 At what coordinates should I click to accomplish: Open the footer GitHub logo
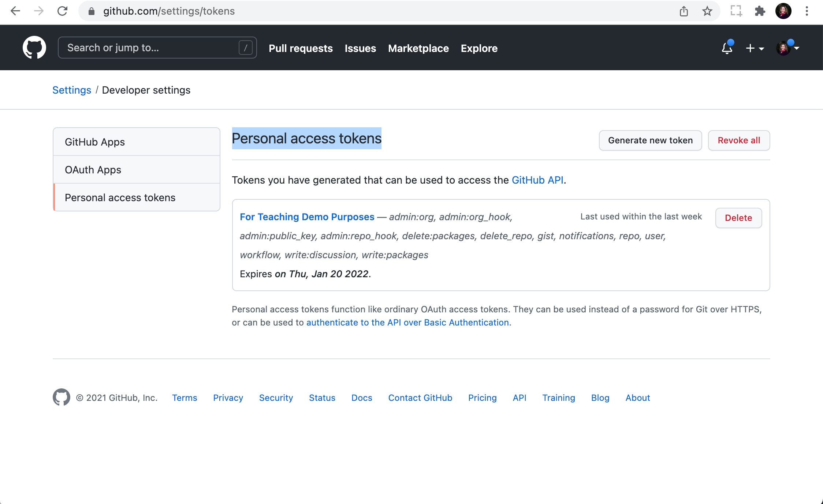pyautogui.click(x=61, y=397)
